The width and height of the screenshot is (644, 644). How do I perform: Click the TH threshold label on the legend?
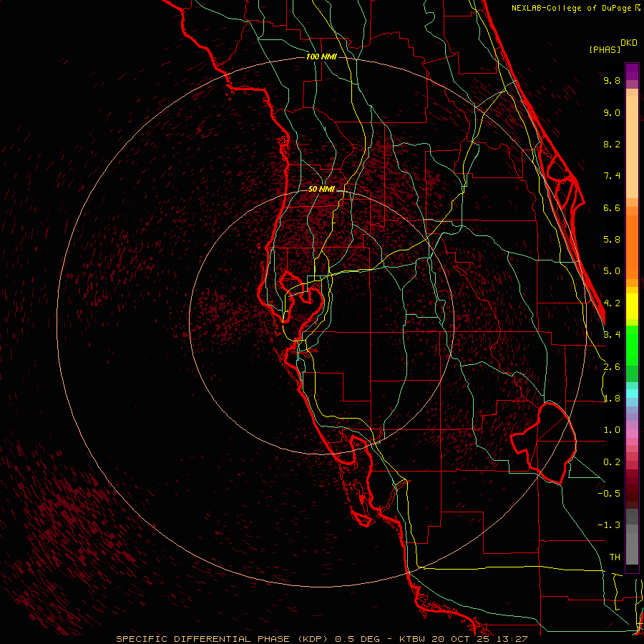coord(615,557)
